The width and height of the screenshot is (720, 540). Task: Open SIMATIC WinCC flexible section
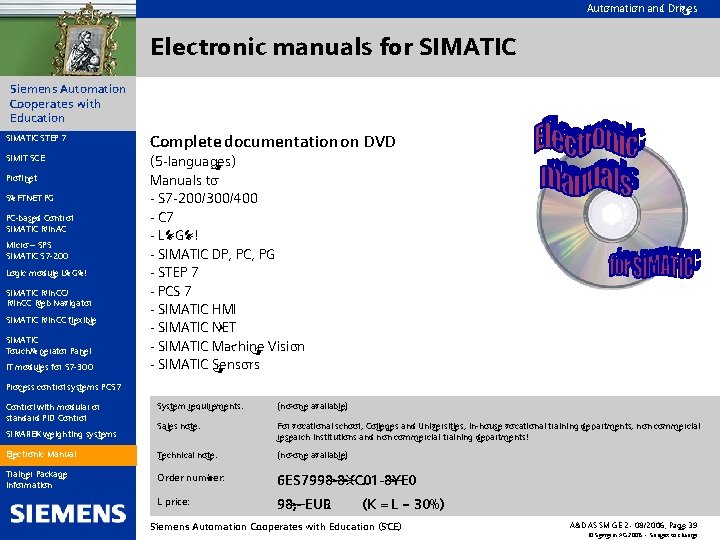pyautogui.click(x=51, y=321)
